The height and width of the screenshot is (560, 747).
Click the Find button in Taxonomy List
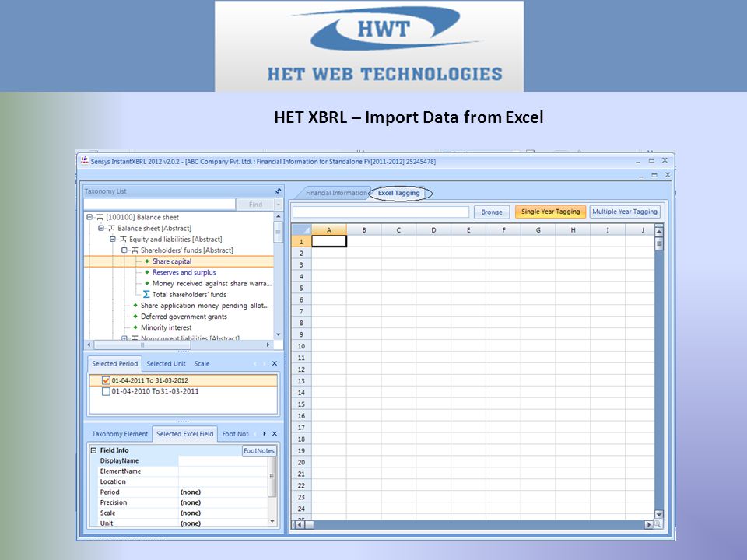tap(255, 205)
